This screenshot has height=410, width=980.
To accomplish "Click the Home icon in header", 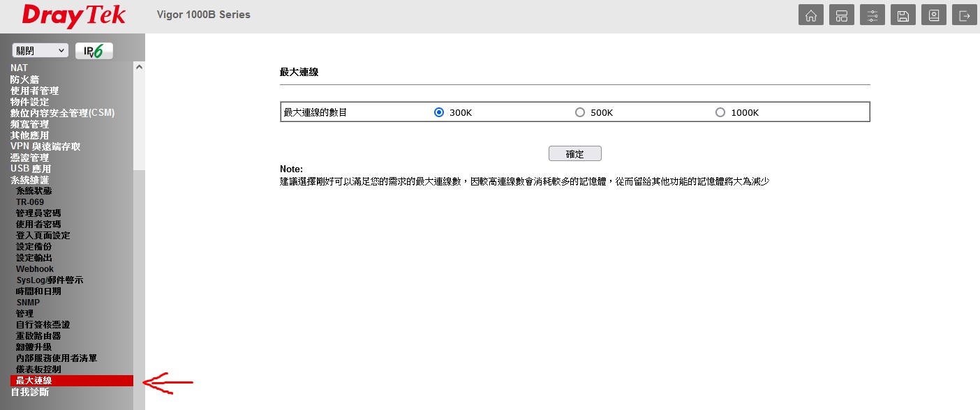I will point(810,16).
